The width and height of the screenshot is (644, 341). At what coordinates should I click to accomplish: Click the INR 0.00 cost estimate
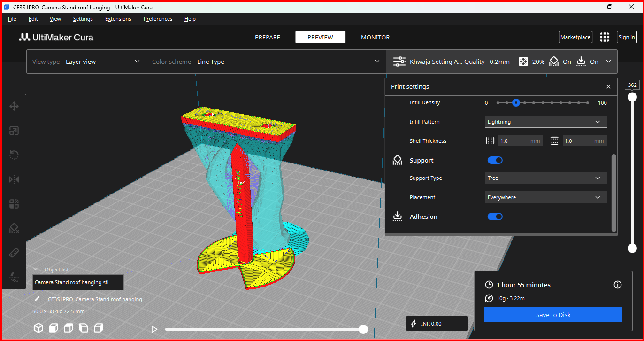pos(437,323)
